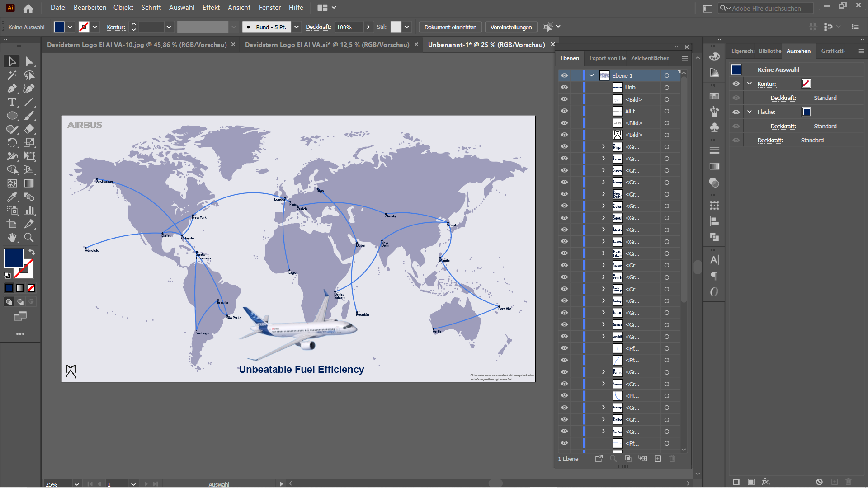The height and width of the screenshot is (488, 868).
Task: Open the Effekt menu
Action: pos(211,8)
